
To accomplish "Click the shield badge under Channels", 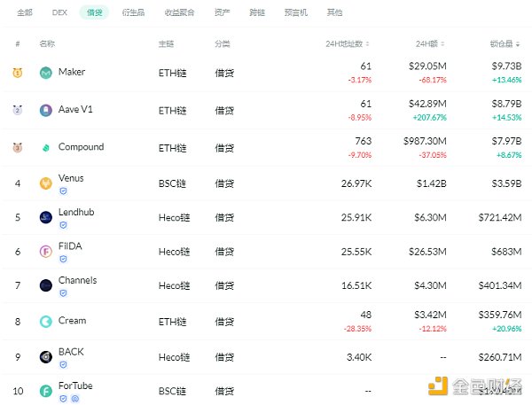I will coord(63,293).
